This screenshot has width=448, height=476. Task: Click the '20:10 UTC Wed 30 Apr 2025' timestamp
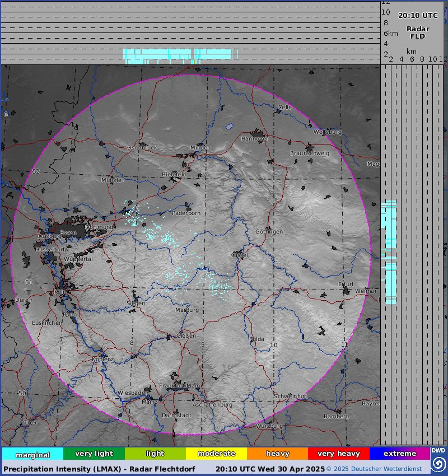(x=270, y=469)
